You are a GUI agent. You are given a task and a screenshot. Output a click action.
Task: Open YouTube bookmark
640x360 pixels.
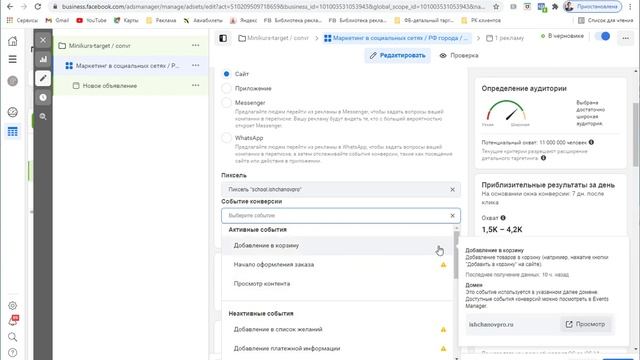click(91, 20)
